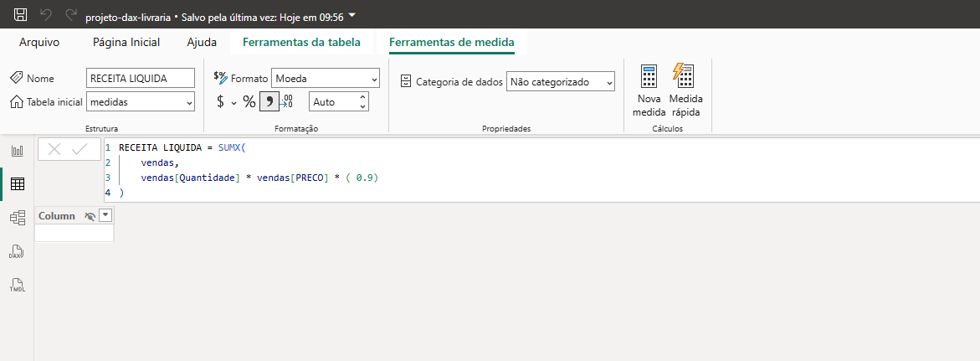Apply percentage format icon
This screenshot has height=361, width=980.
pos(249,101)
